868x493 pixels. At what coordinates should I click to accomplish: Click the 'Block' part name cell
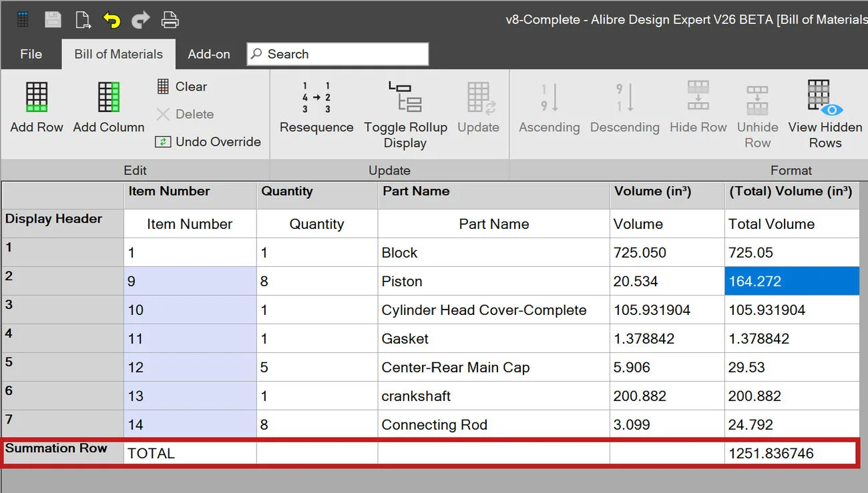point(494,253)
